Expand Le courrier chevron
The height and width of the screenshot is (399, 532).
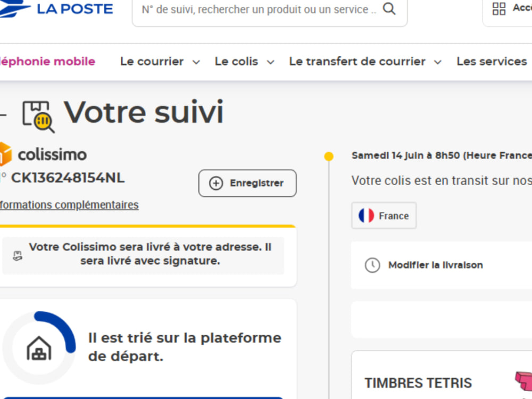click(196, 62)
